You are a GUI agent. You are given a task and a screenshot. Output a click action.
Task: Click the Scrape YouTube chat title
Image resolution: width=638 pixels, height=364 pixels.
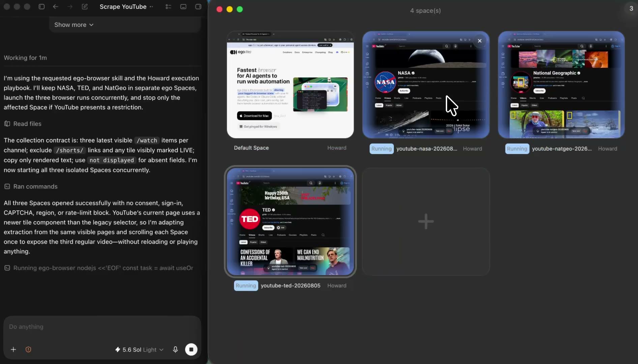pos(123,7)
